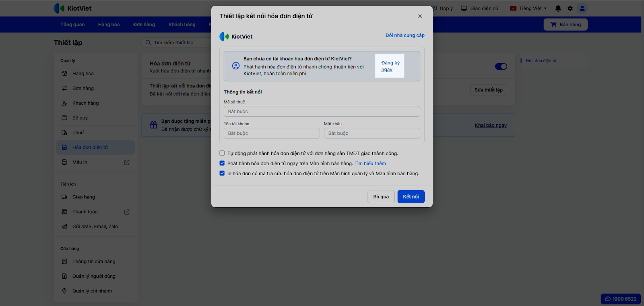Click the Quản lý chi nhánh pin icon

64,291
